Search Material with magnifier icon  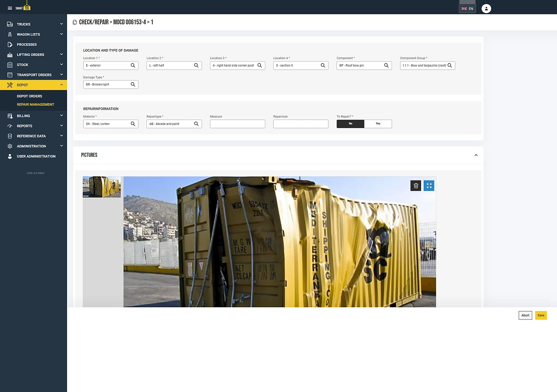(133, 124)
